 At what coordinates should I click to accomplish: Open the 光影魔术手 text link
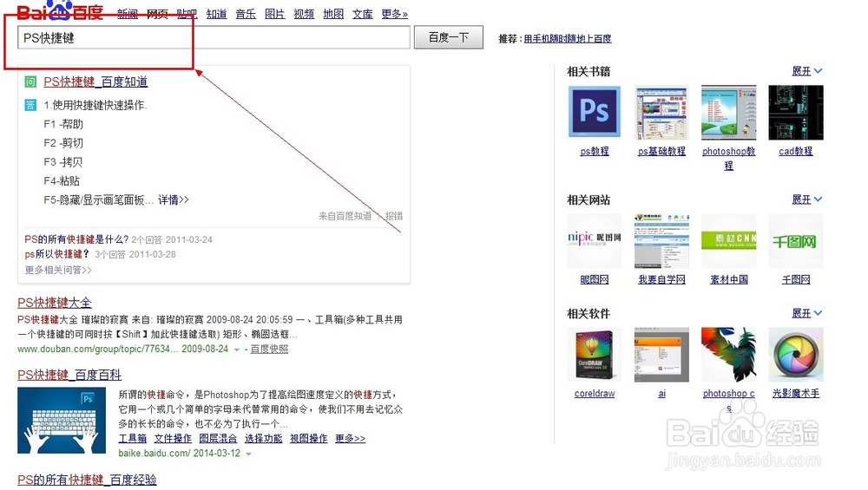coord(795,393)
